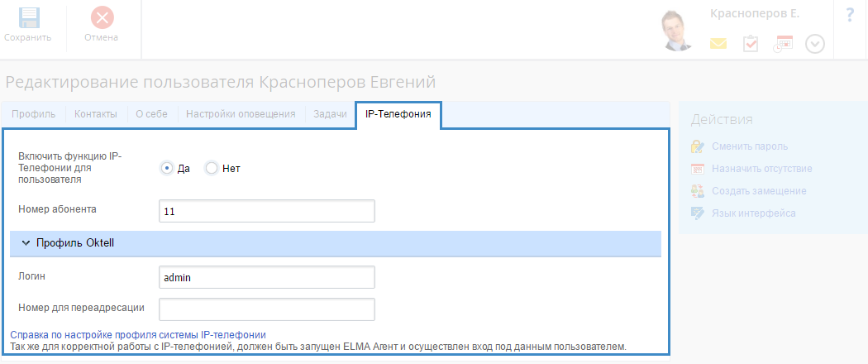Click the Язык интерфейса pencil icon
Image resolution: width=868 pixels, height=364 pixels.
coord(698,213)
